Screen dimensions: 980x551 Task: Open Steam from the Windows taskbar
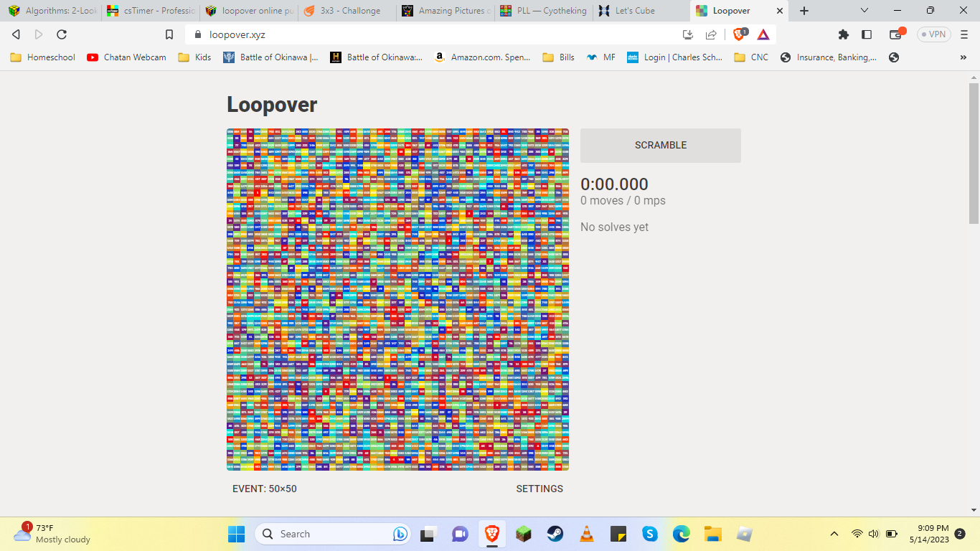point(555,534)
